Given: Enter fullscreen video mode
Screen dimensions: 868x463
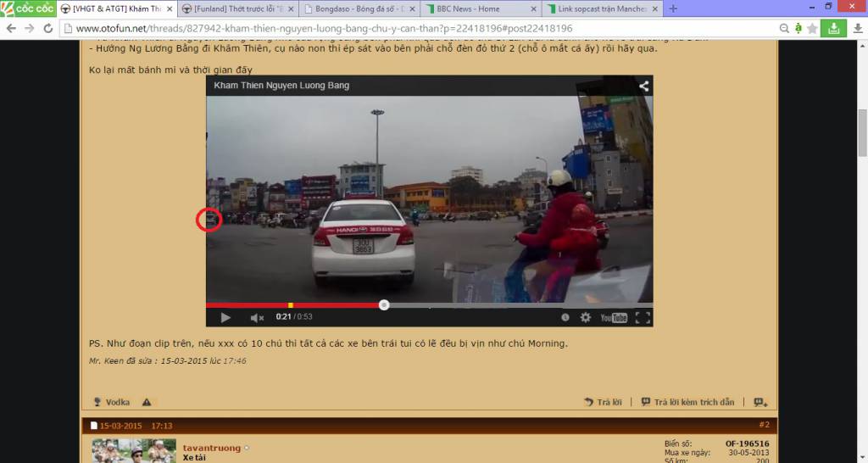Looking at the screenshot, I should (643, 317).
